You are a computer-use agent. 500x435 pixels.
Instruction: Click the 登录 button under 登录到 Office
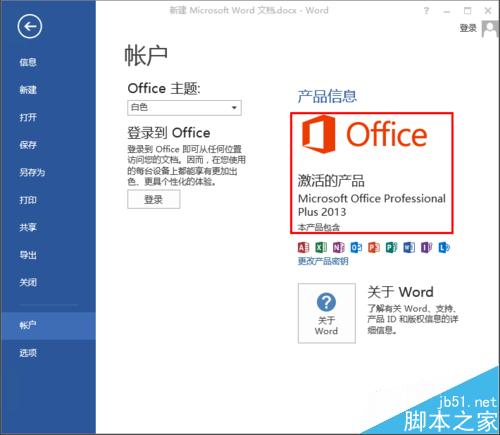pyautogui.click(x=154, y=199)
